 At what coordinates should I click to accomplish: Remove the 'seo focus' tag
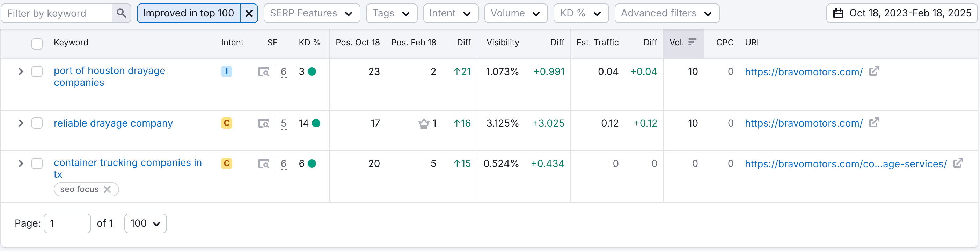108,189
